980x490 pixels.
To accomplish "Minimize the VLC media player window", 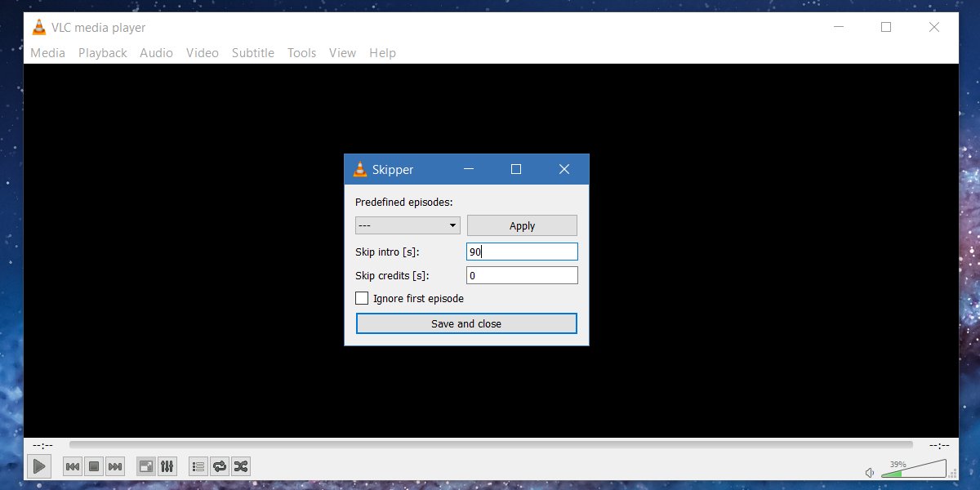I will 839,27.
